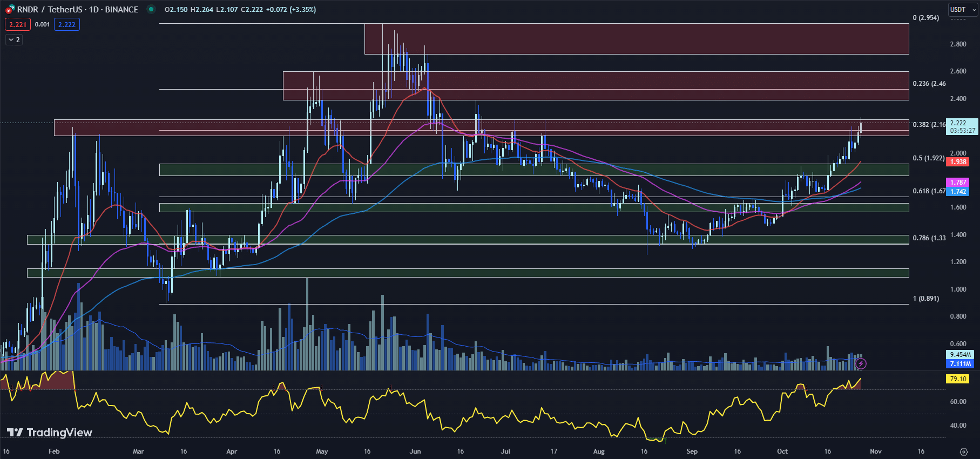Screen dimensions: 980x459
Task: Click the Fibonacci label 0.382 (2.16
Action: (x=929, y=125)
